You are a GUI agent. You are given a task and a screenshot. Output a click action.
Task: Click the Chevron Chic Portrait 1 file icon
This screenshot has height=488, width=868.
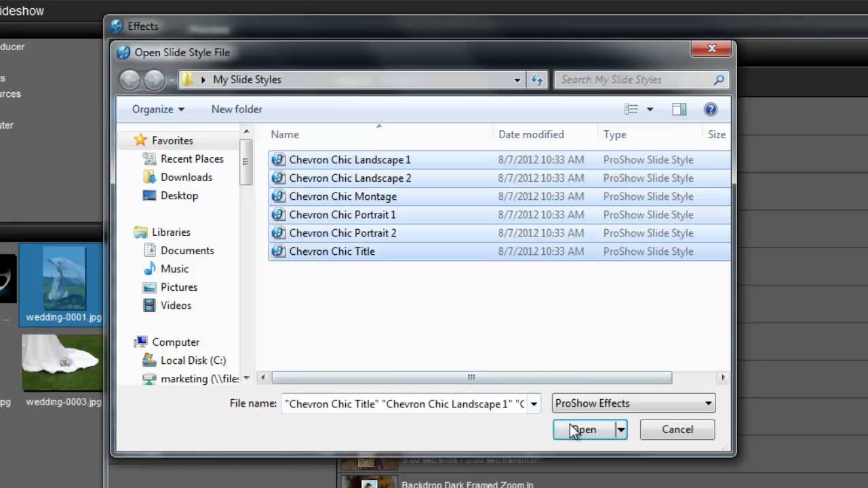pos(278,215)
